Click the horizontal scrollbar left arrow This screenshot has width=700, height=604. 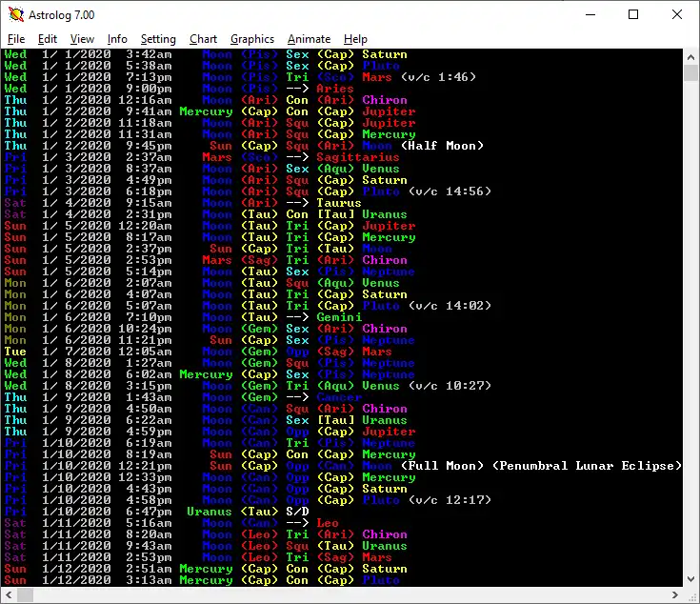tap(9, 595)
